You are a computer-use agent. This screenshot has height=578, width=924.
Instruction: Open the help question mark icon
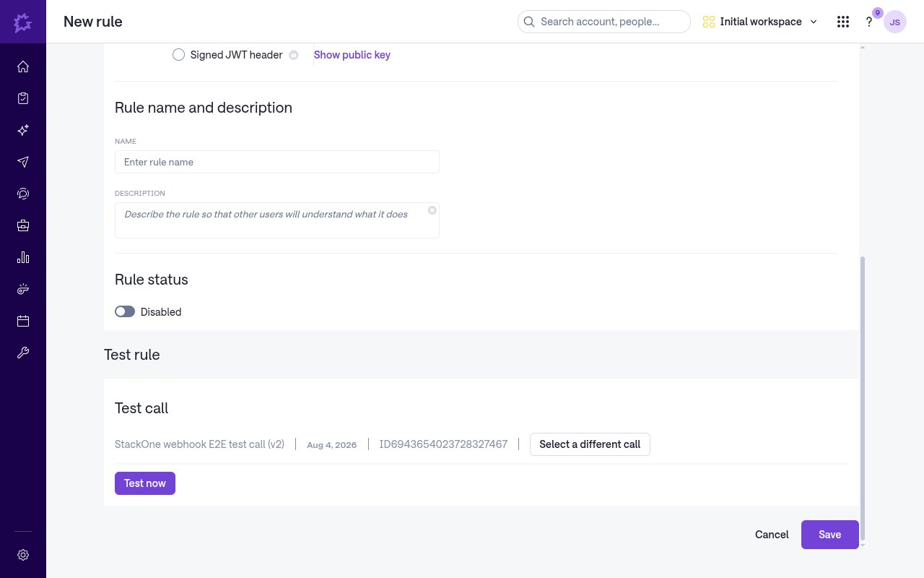(869, 22)
